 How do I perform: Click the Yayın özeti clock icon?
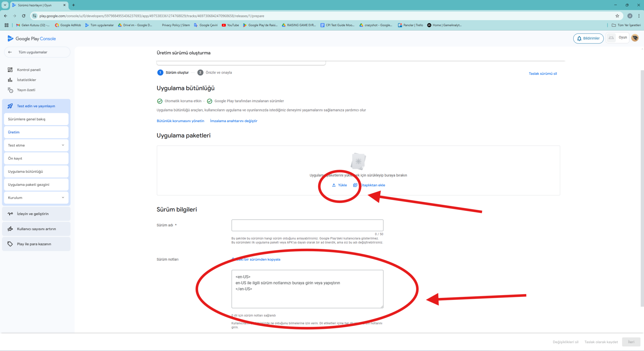10,90
